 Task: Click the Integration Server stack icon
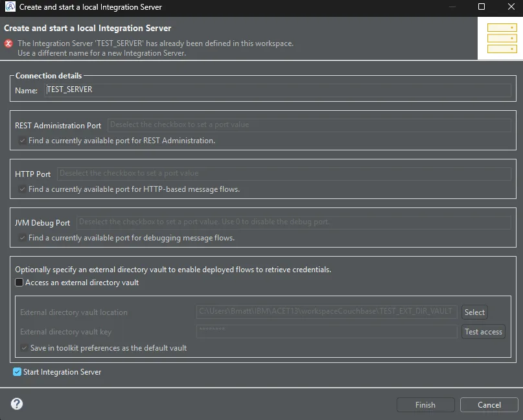(502, 38)
